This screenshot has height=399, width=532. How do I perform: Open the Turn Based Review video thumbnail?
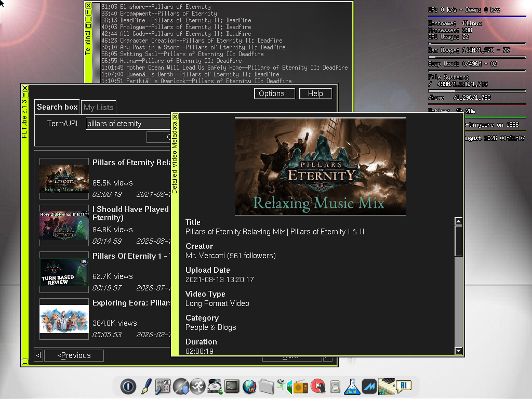(64, 272)
